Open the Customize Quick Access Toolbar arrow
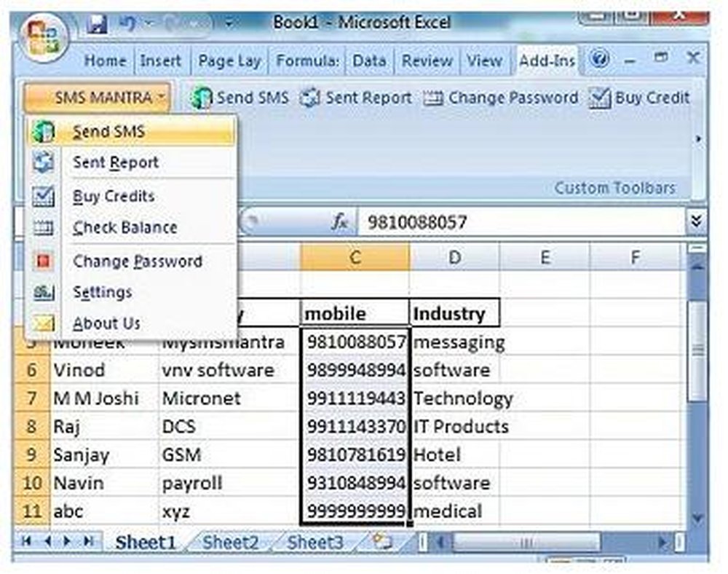 [x=229, y=23]
